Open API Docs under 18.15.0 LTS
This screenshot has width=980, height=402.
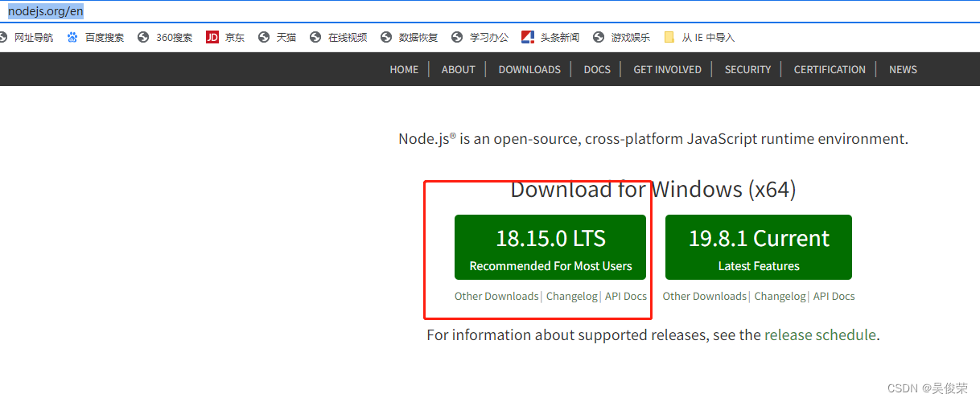pos(626,296)
